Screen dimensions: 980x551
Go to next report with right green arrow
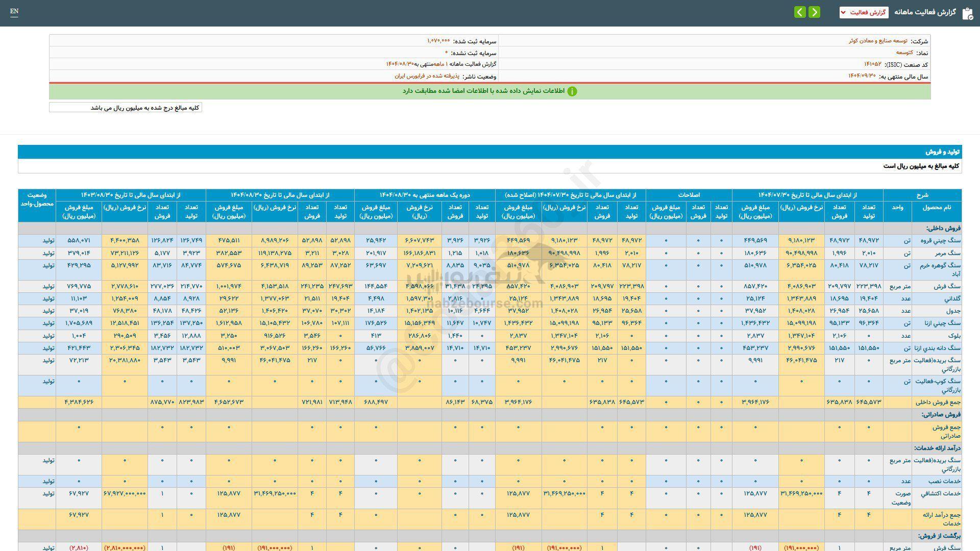tap(815, 12)
